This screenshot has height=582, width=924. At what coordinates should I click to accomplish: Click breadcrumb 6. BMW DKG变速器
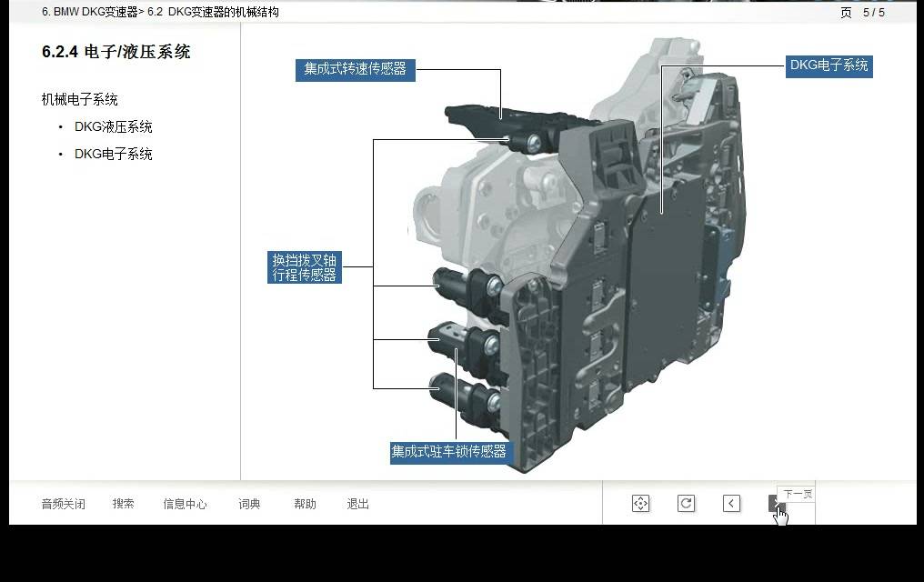(x=89, y=12)
